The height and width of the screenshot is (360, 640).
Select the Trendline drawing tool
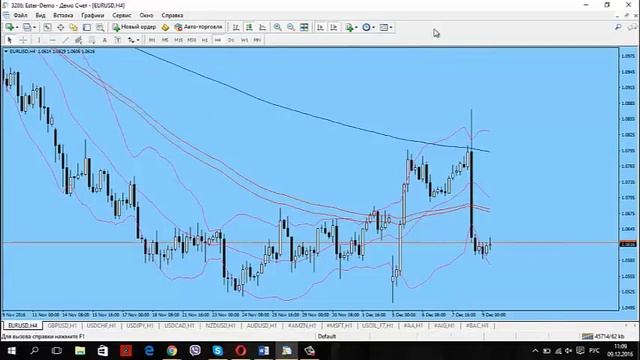pos(65,40)
